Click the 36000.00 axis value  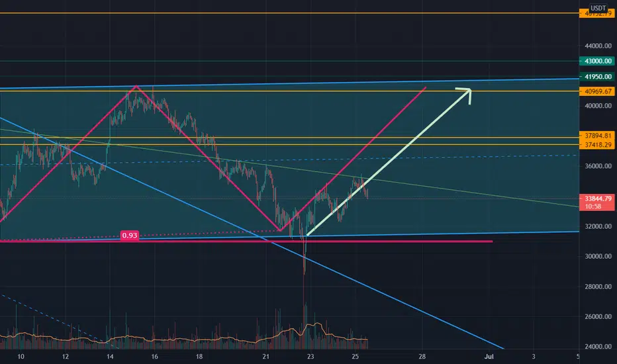pyautogui.click(x=598, y=166)
